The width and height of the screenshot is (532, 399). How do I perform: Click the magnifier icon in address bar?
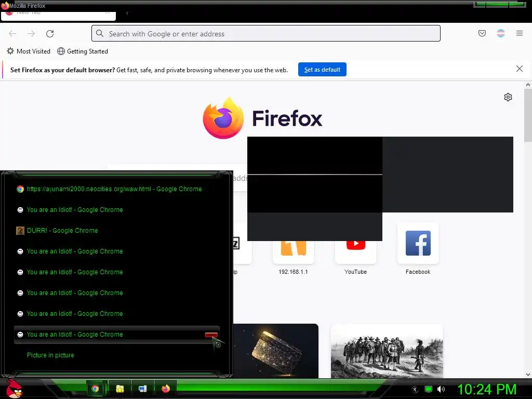coord(99,33)
